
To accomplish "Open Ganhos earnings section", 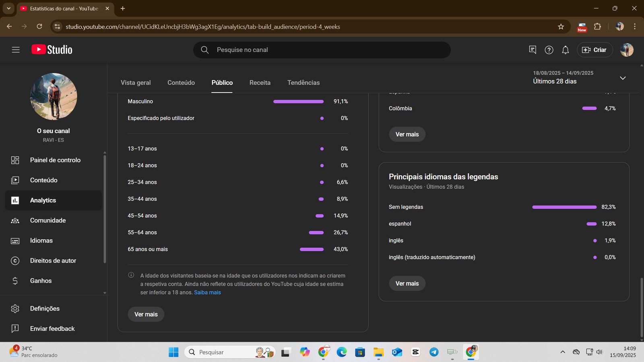I will (41, 281).
